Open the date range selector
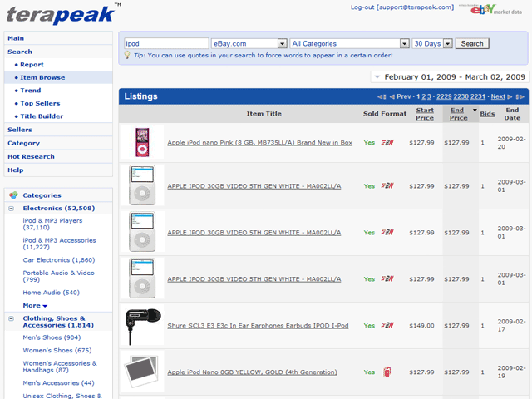532x399 pixels. [x=450, y=77]
